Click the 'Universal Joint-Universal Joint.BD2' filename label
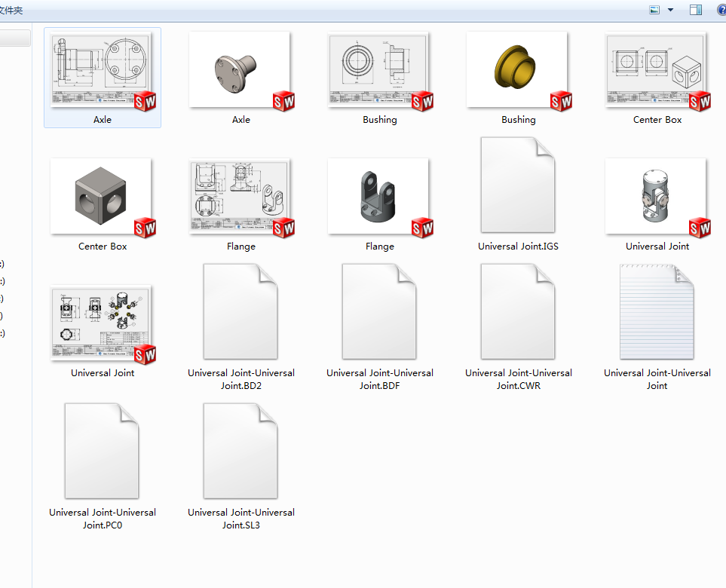Viewport: 726px width, 588px height. point(240,379)
